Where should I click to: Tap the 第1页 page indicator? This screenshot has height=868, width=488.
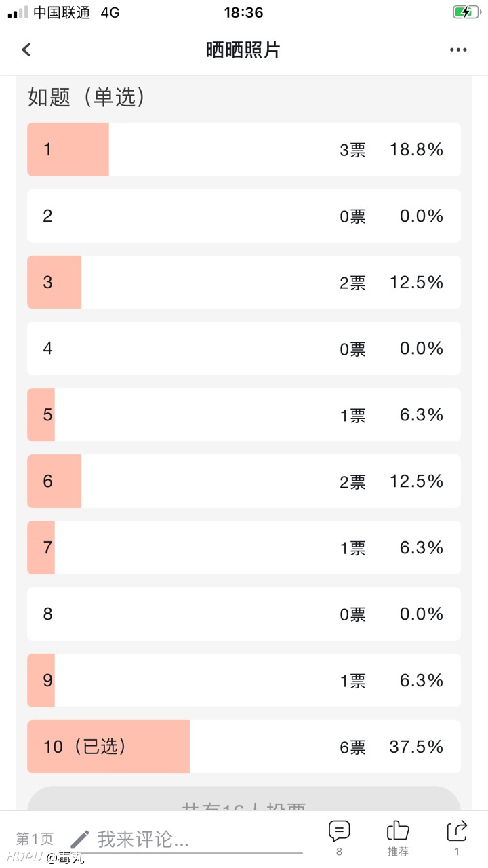tap(35, 840)
